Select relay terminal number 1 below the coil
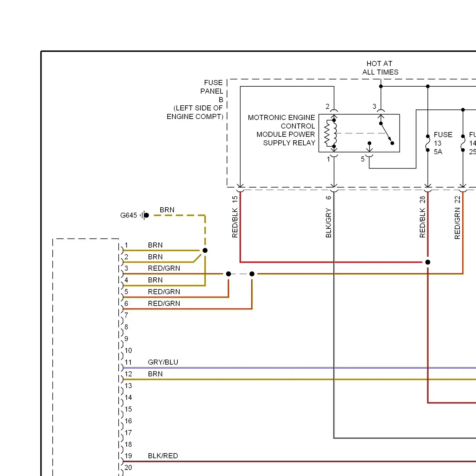 (x=328, y=159)
